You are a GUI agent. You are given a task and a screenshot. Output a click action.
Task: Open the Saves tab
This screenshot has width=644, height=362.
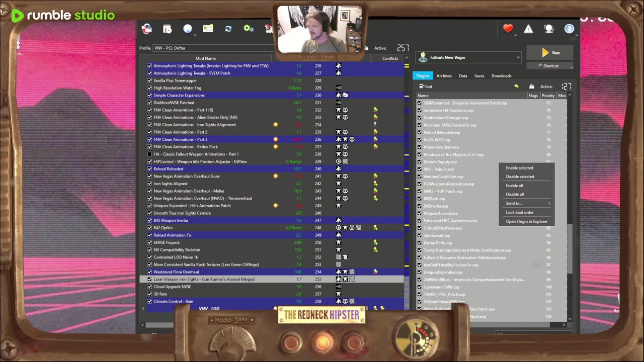click(x=479, y=76)
